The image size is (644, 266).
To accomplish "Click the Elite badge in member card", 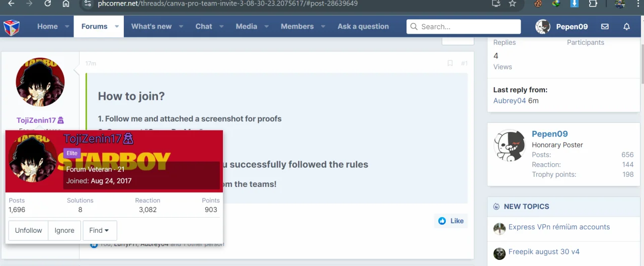I will click(x=72, y=153).
